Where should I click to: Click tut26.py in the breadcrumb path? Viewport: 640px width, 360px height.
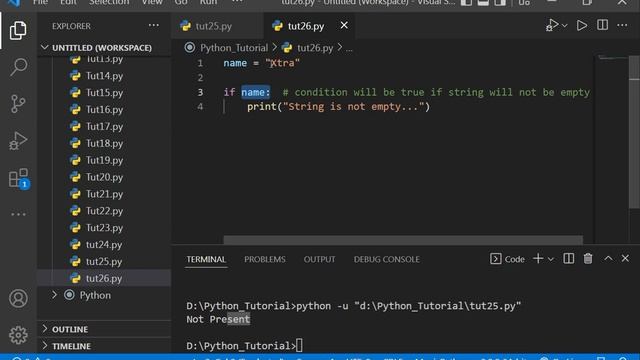coord(315,48)
